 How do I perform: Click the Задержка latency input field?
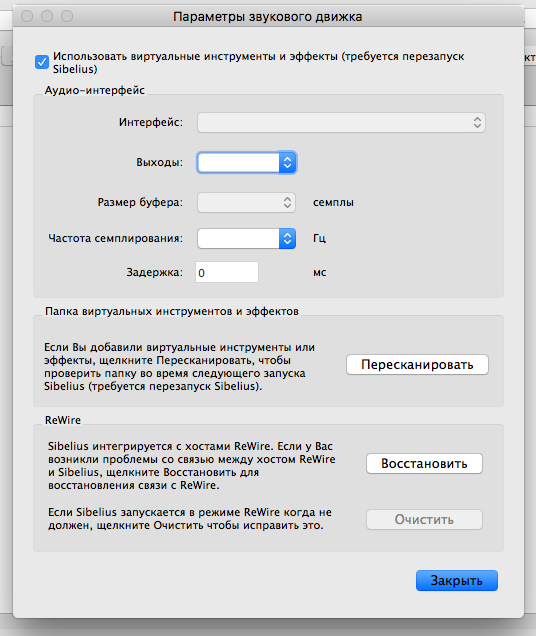pos(227,272)
